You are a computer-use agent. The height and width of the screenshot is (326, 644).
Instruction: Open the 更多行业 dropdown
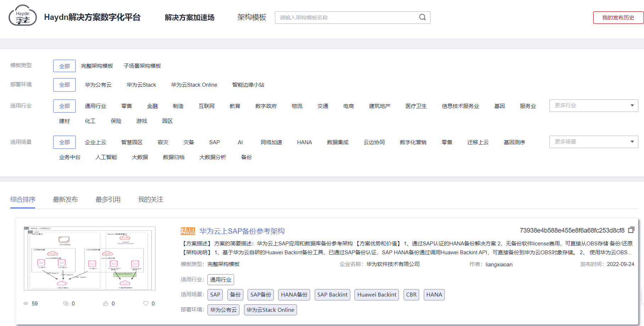[594, 105]
